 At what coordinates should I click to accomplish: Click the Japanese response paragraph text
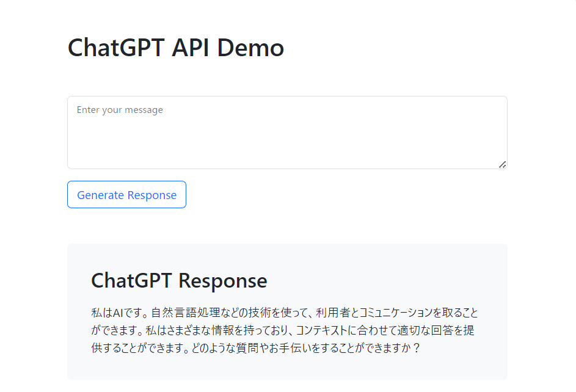(284, 330)
